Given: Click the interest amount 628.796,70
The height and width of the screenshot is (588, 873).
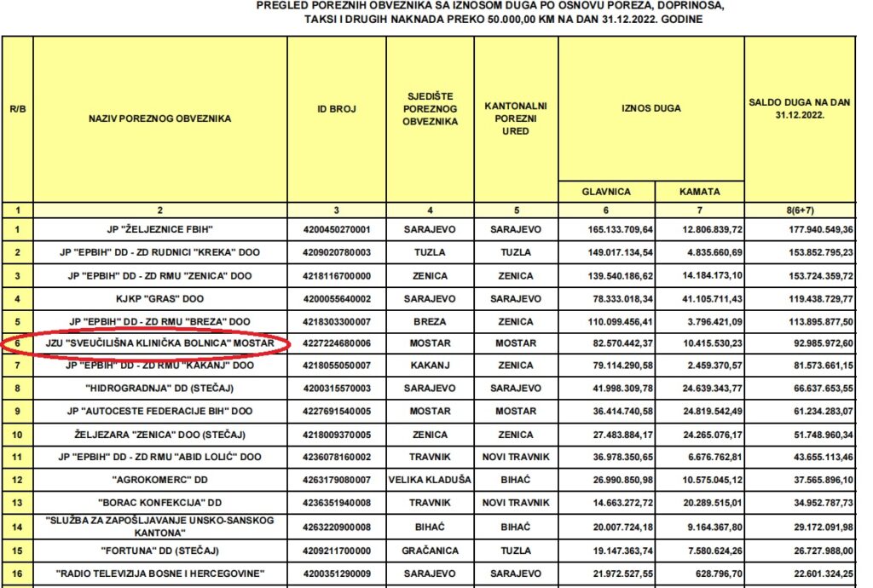Looking at the screenshot, I should [719, 574].
